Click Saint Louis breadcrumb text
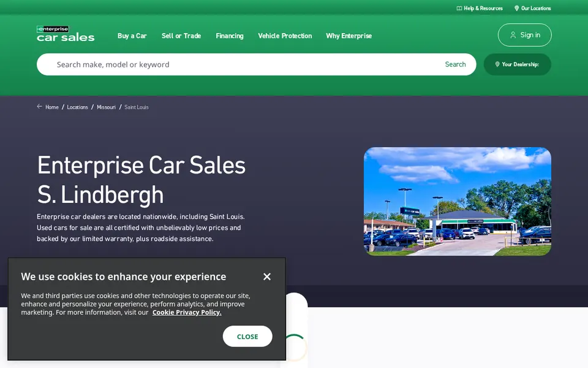The height and width of the screenshot is (368, 588). (137, 107)
